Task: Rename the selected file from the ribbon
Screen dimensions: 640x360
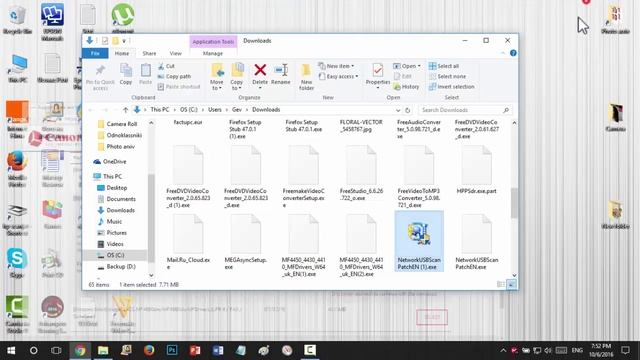Action: click(x=281, y=74)
